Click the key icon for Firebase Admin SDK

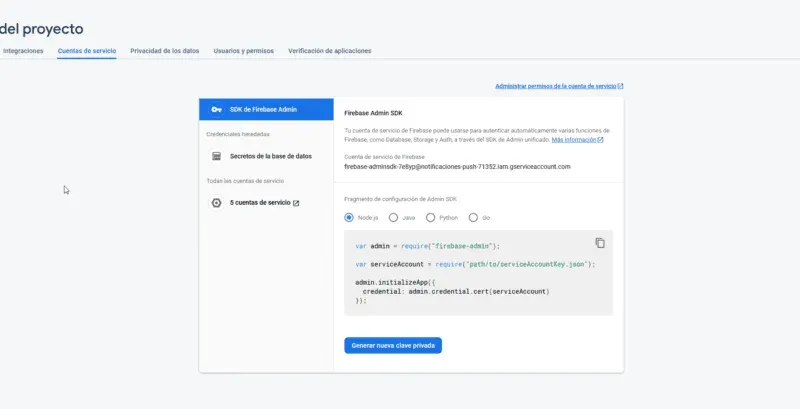point(216,109)
